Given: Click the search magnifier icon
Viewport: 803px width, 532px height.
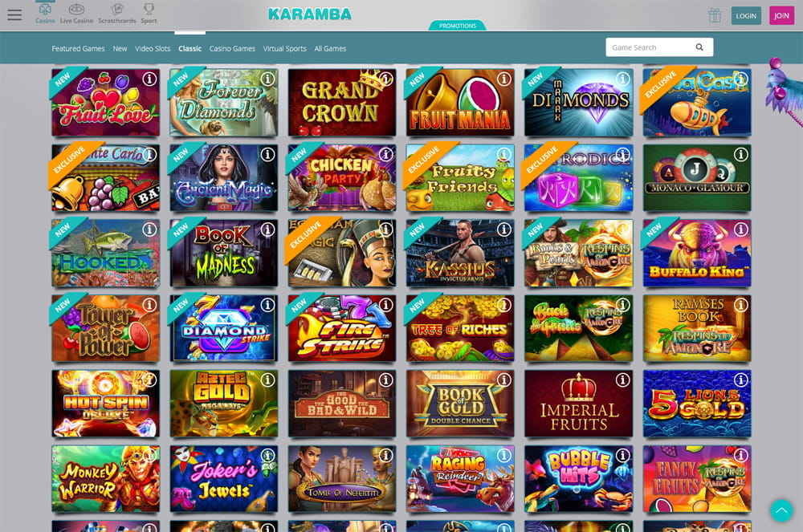Looking at the screenshot, I should [x=699, y=47].
